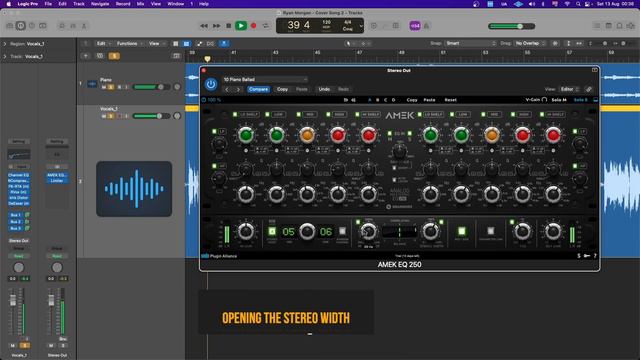
Task: Select next preset with right arrow
Action: pos(238,89)
